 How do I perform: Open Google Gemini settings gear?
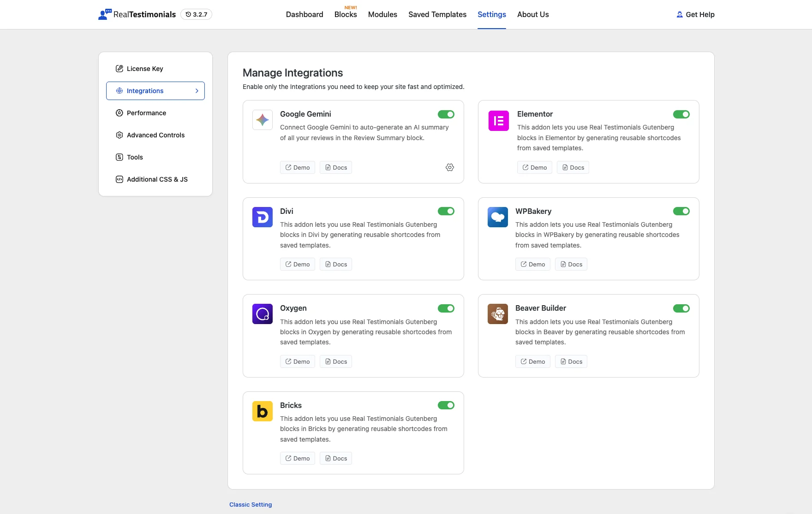450,167
